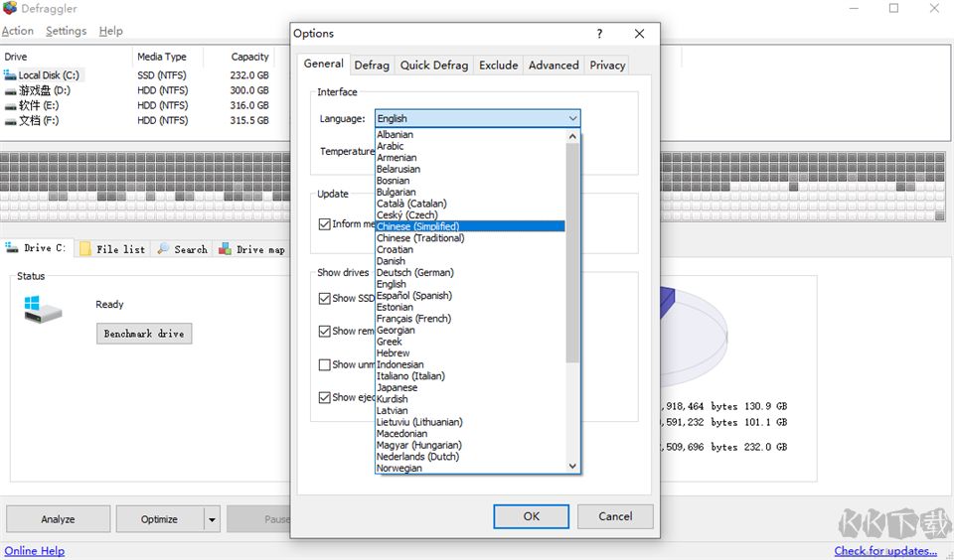Click the Benchmark drive button
954x560 pixels.
tap(143, 334)
